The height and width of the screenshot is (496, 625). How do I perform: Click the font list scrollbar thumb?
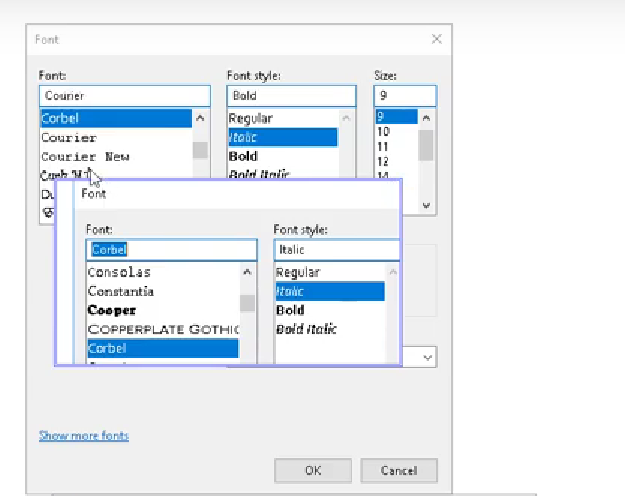200,150
